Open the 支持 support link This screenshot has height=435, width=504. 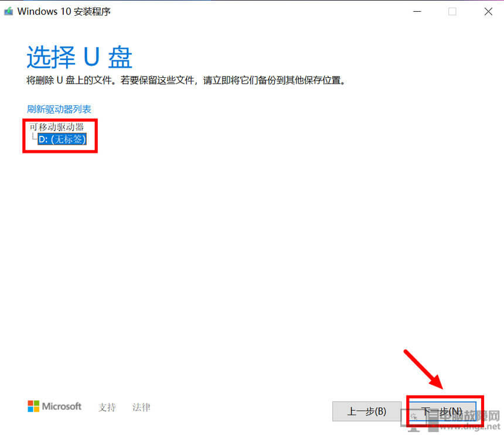pyautogui.click(x=107, y=407)
